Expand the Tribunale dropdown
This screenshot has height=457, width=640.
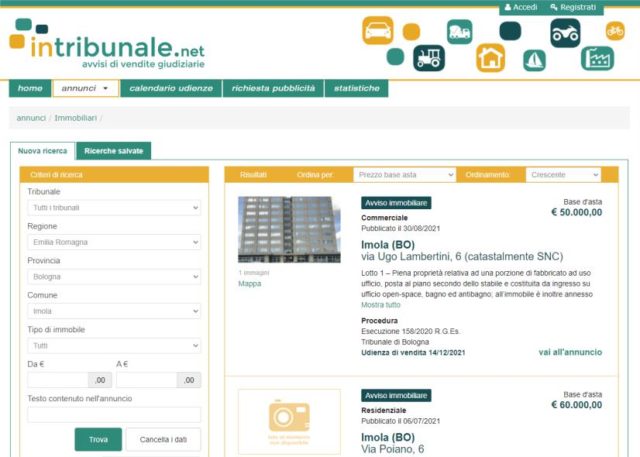[114, 208]
